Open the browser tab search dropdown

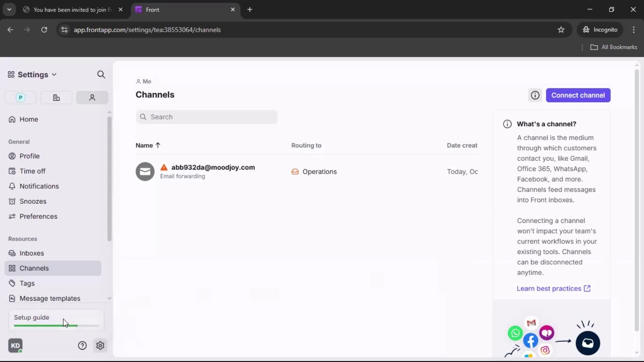click(x=9, y=9)
